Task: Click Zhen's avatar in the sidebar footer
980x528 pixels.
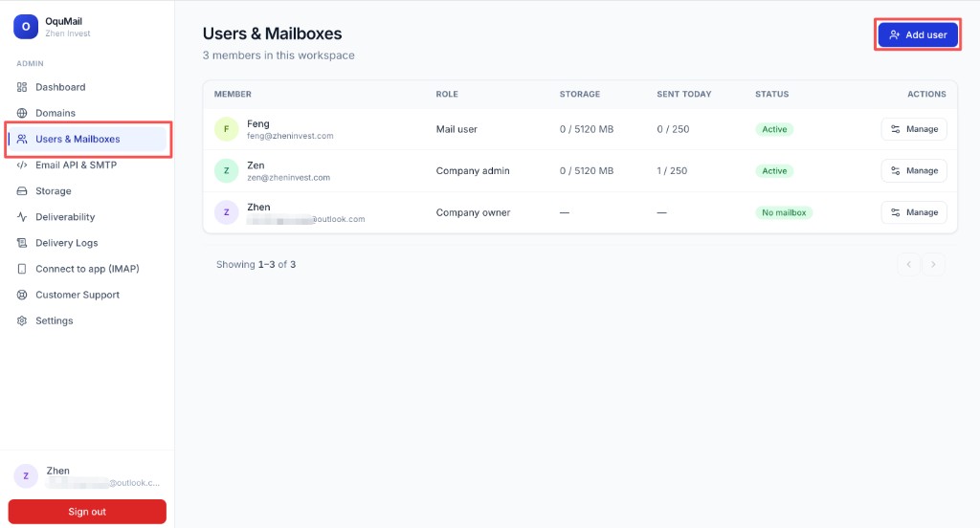Action: click(x=26, y=476)
